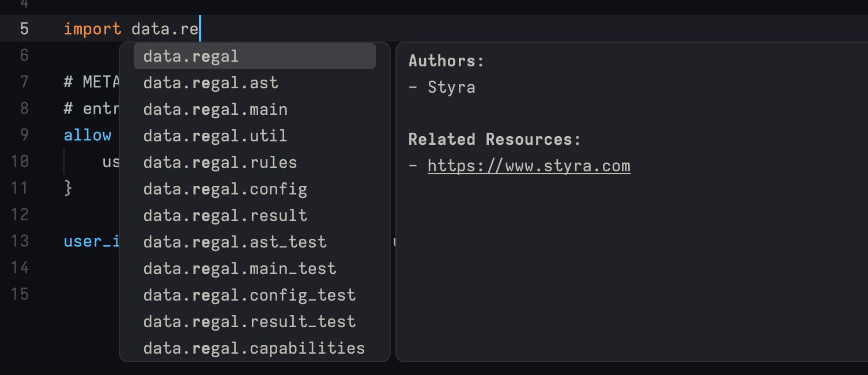Choose data.regal.ast from the suggestions
The image size is (868, 375).
pyautogui.click(x=210, y=82)
